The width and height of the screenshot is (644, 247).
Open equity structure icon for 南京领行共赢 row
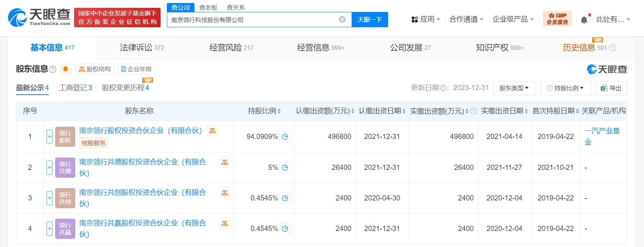(x=225, y=224)
